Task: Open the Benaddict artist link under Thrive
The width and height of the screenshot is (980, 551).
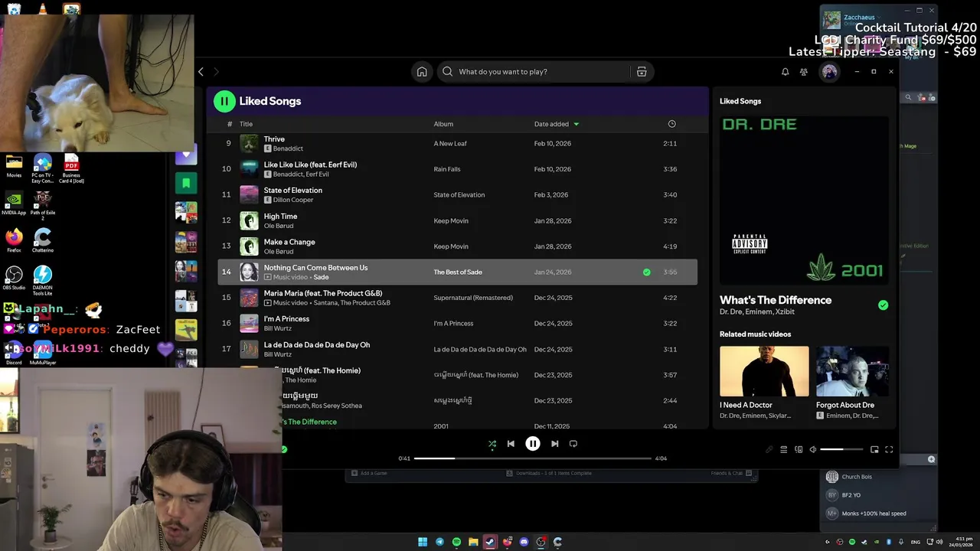Action: click(x=288, y=148)
